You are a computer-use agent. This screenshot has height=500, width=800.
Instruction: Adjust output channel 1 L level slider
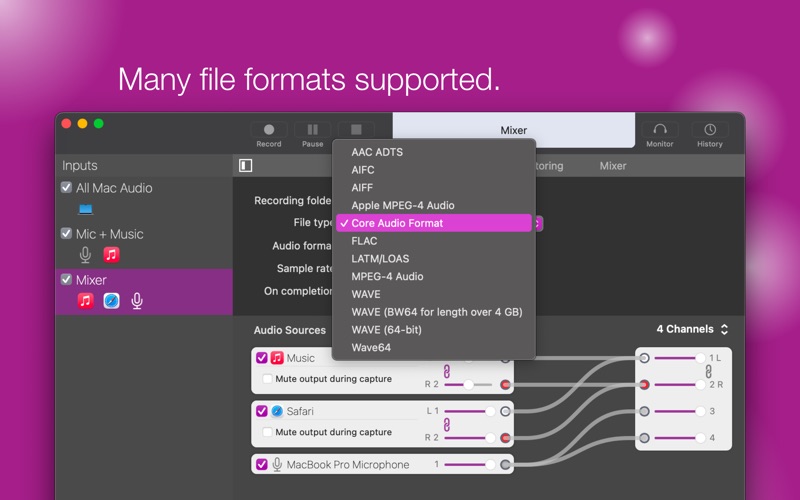click(680, 358)
